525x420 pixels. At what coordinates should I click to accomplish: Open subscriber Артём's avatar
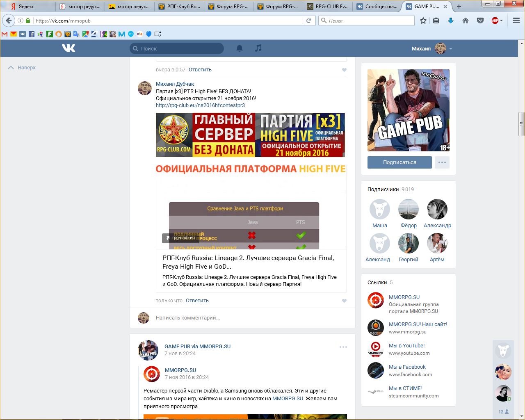point(437,243)
